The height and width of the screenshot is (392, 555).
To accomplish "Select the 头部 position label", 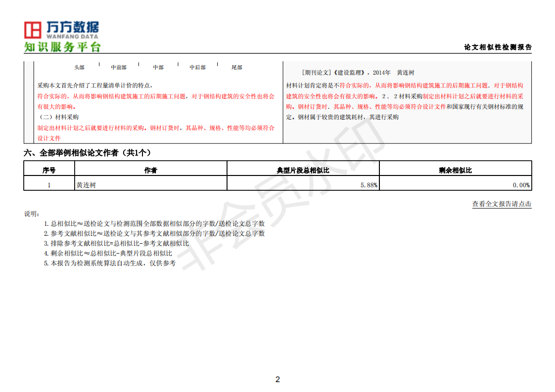I will click(x=79, y=67).
